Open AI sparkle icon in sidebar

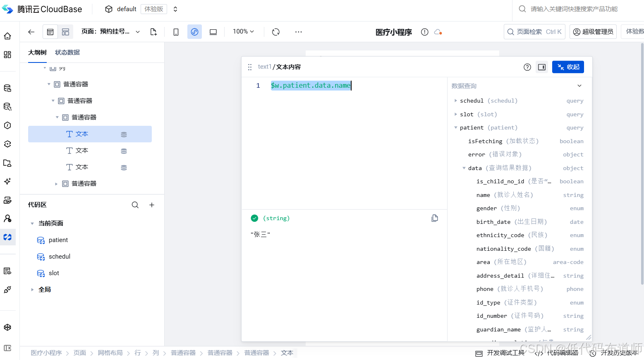click(x=7, y=181)
